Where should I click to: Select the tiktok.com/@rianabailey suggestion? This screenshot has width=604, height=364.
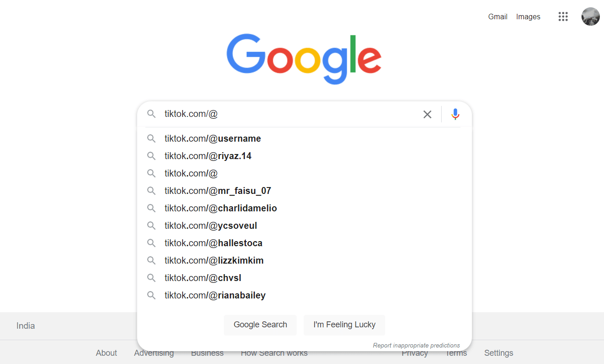tap(305, 295)
